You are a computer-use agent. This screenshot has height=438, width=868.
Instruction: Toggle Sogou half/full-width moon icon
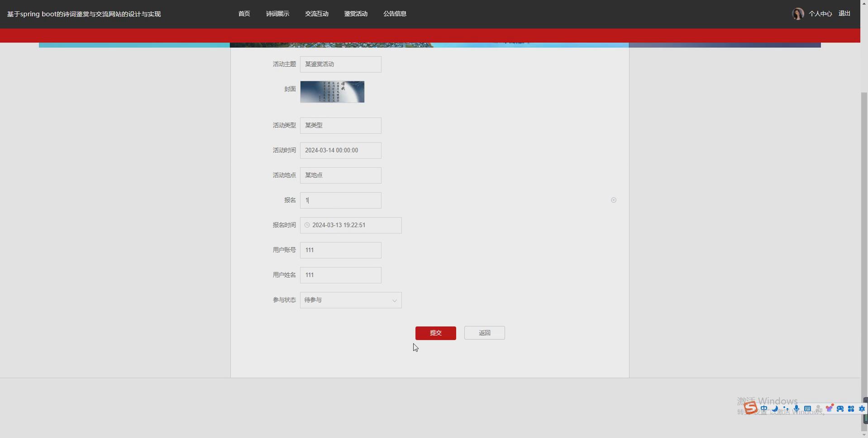[x=775, y=409]
